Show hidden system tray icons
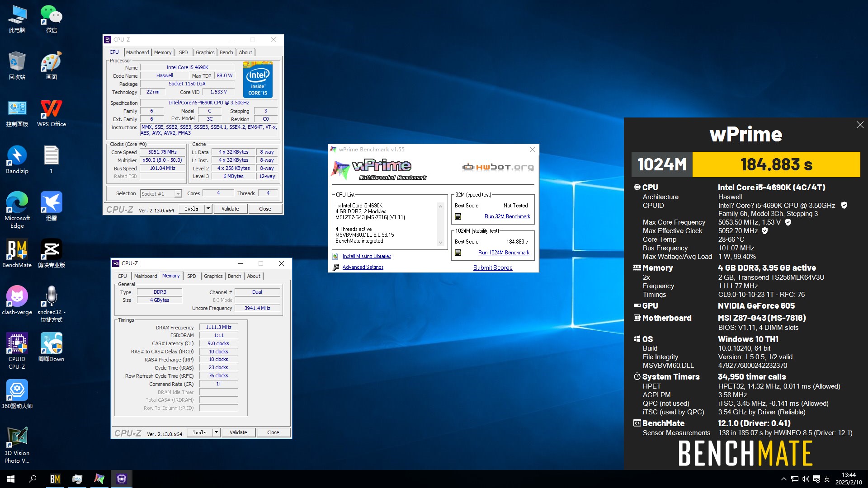This screenshot has width=868, height=488. 784,479
